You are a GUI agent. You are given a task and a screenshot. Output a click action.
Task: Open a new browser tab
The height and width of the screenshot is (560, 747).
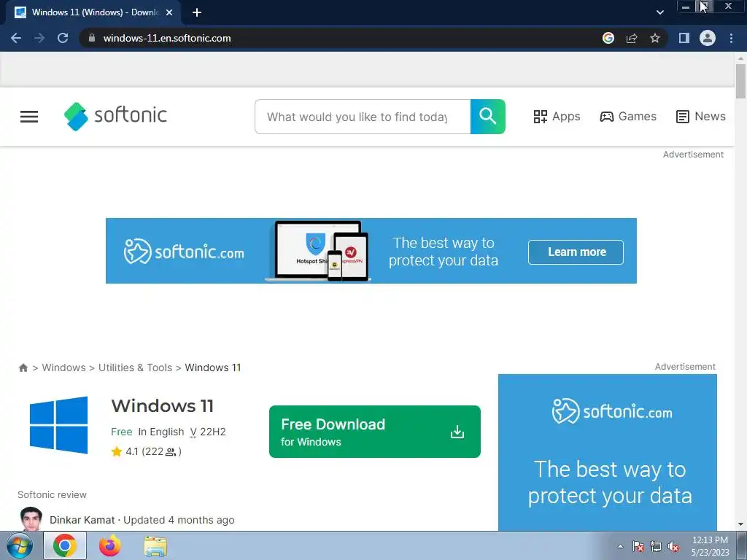pyautogui.click(x=197, y=12)
